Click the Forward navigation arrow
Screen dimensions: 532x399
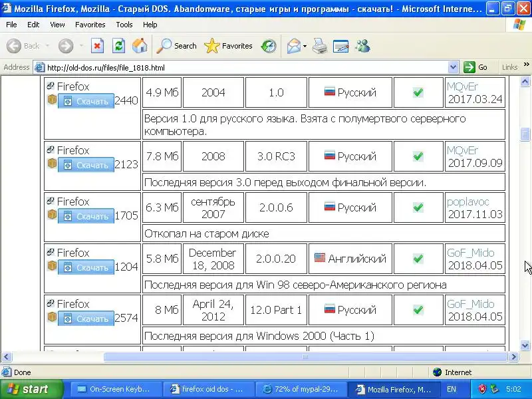[x=65, y=46]
